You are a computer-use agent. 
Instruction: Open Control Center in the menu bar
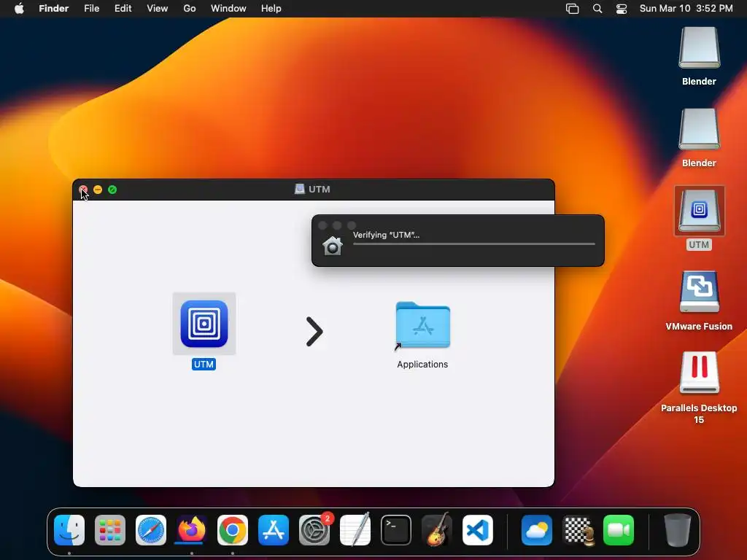pos(622,9)
